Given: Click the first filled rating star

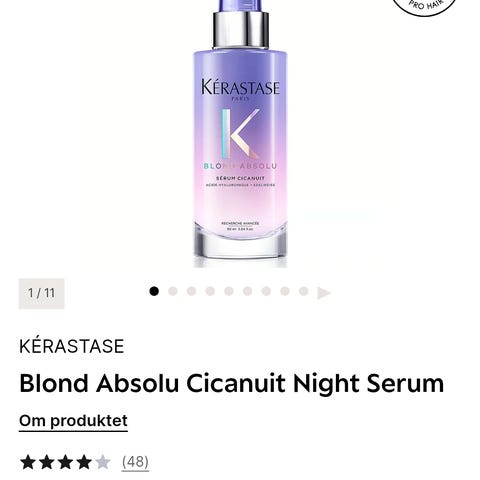Looking at the screenshot, I should 28,462.
